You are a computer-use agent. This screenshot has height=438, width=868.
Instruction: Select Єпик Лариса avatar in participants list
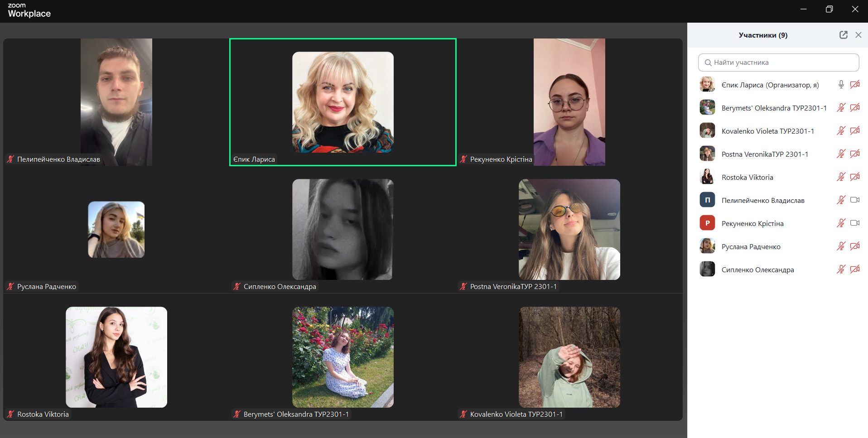click(x=707, y=84)
